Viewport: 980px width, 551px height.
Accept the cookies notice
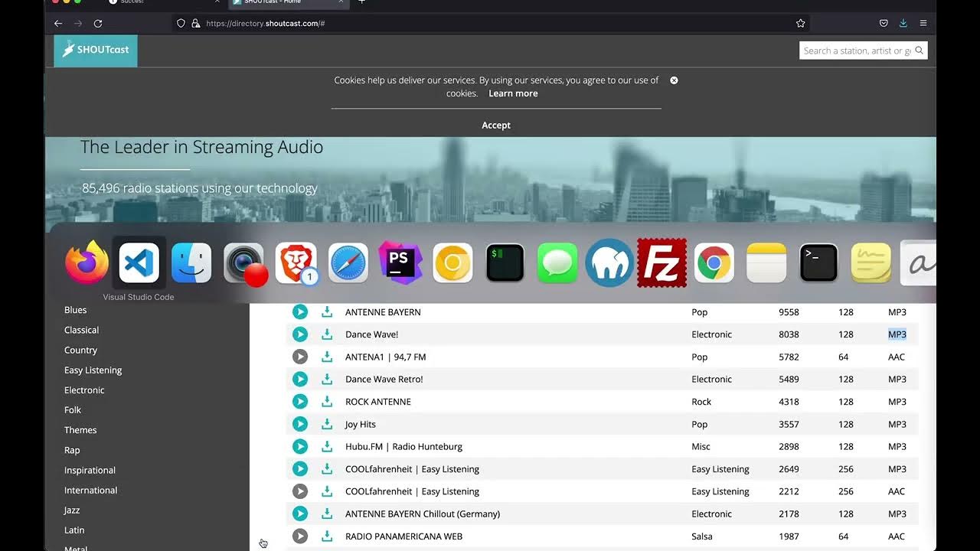pyautogui.click(x=496, y=125)
